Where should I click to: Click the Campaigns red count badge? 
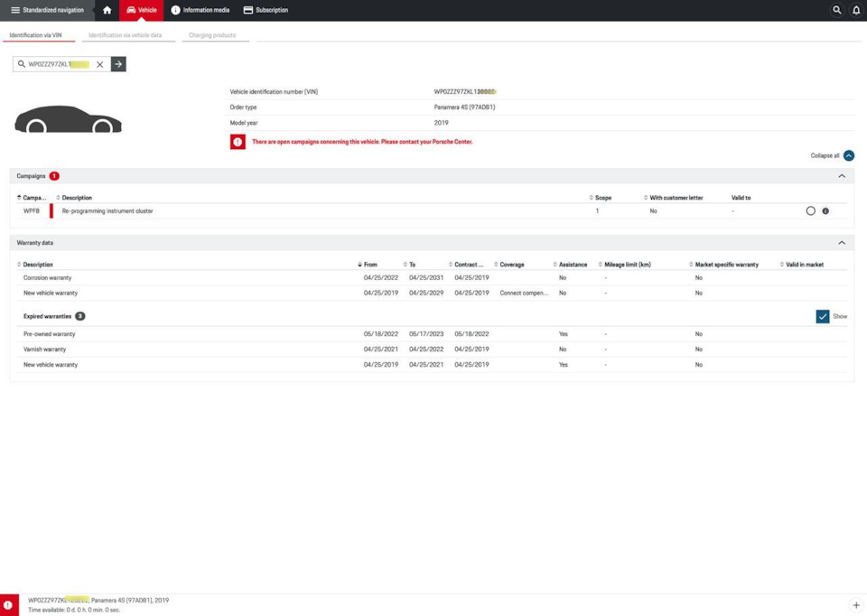click(54, 176)
